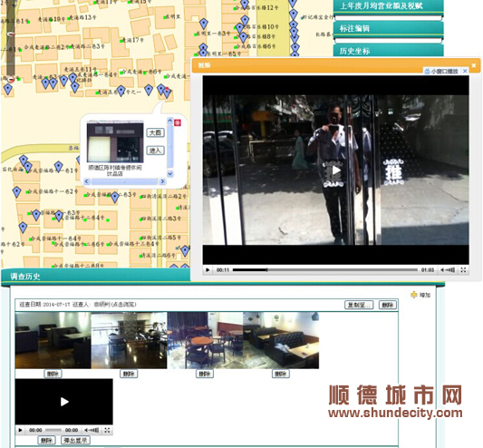Close the 小窗口播放 tag with its small x

pos(465,71)
